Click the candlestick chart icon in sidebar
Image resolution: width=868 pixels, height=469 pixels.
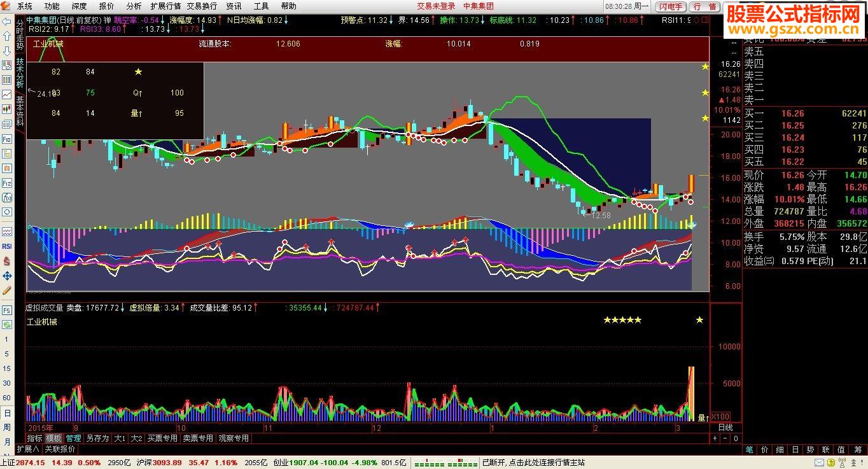[x=6, y=109]
